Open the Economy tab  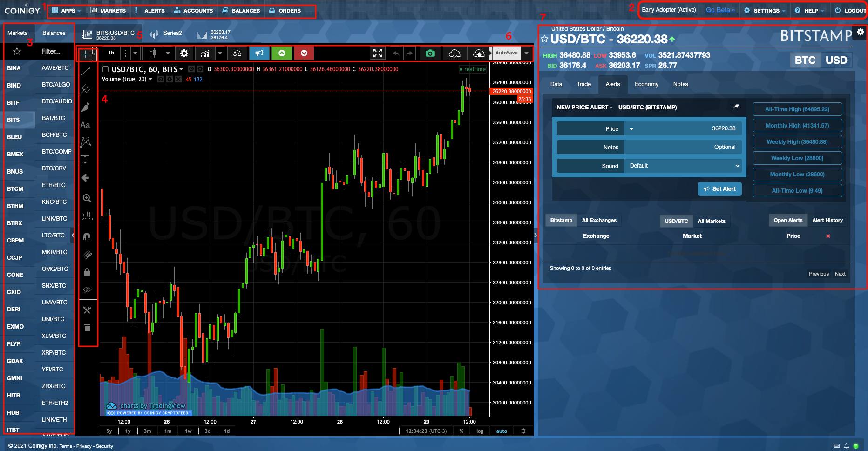coord(646,84)
